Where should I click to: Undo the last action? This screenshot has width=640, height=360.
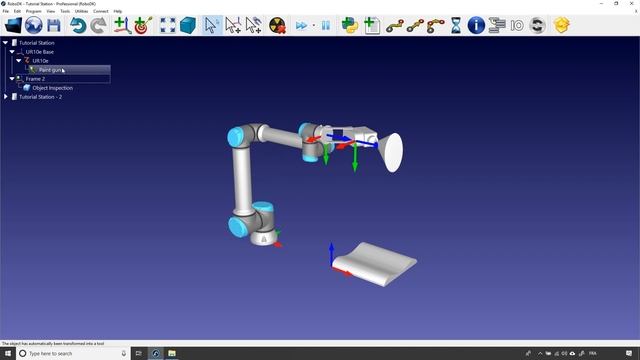78,25
